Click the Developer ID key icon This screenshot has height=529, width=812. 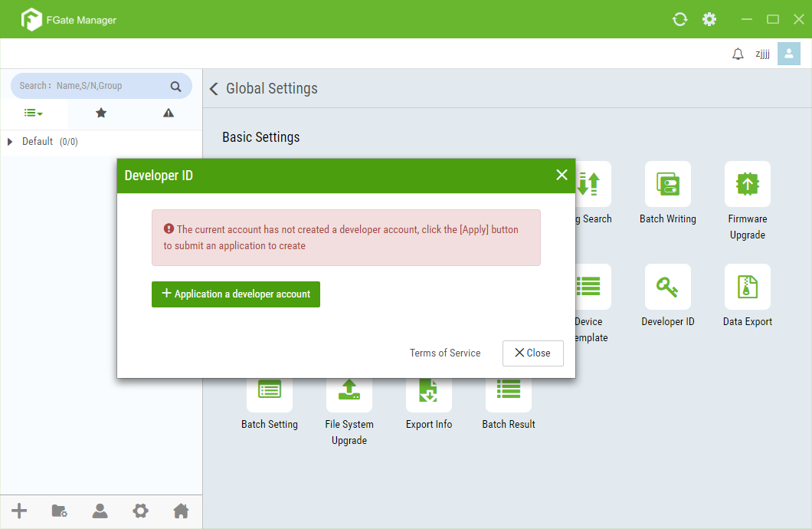pos(667,287)
